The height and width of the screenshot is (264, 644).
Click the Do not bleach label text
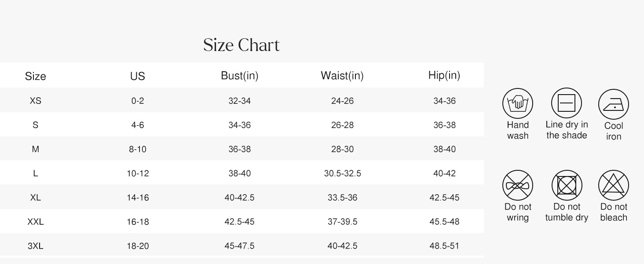tap(614, 212)
